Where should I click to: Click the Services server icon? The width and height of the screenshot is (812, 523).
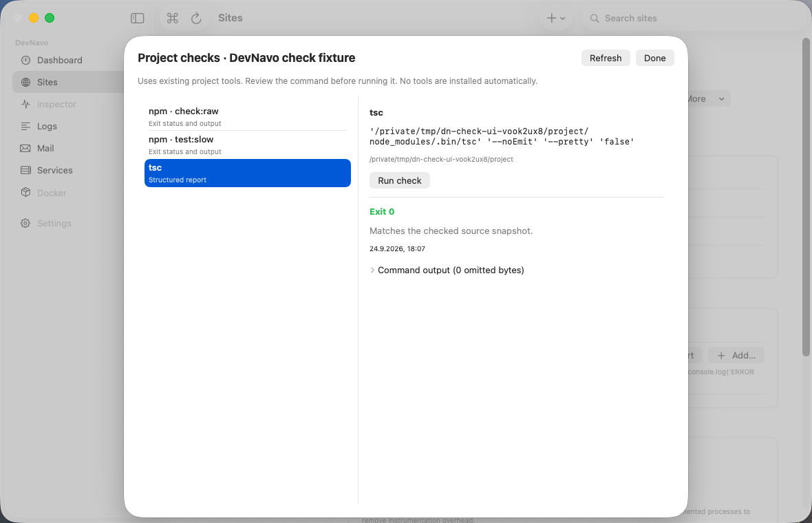click(x=25, y=171)
